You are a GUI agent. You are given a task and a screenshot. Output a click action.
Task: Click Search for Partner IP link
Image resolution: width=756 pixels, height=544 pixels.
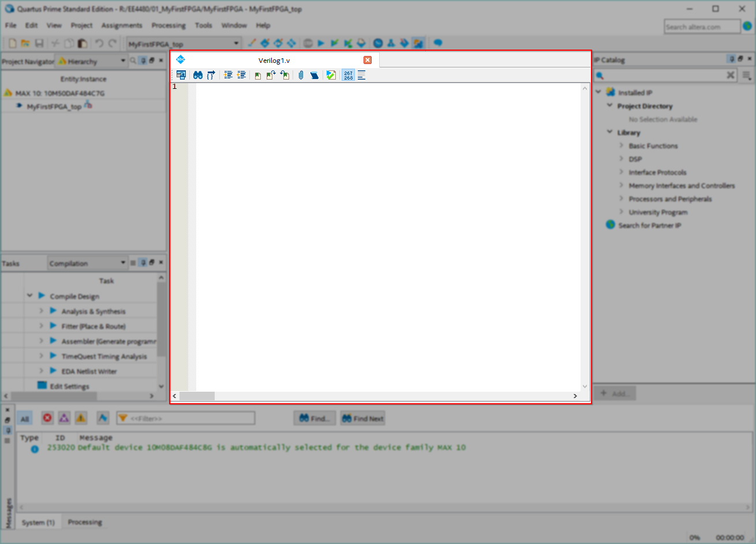coord(649,226)
